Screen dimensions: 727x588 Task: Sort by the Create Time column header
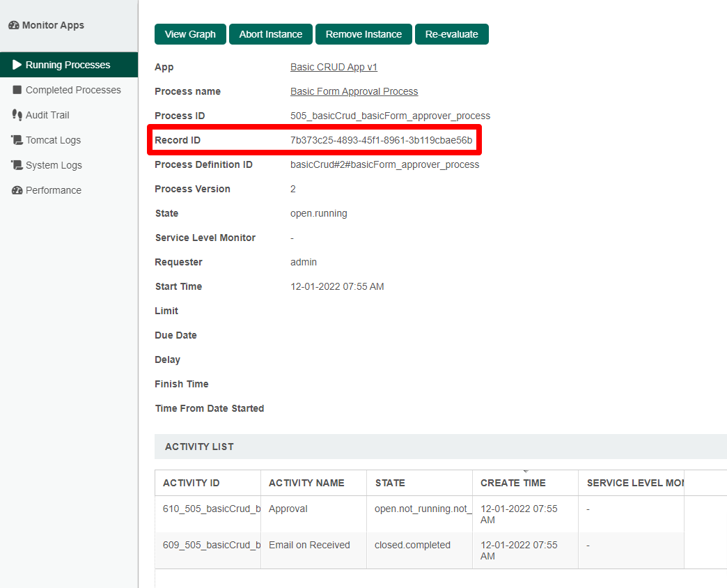click(513, 483)
